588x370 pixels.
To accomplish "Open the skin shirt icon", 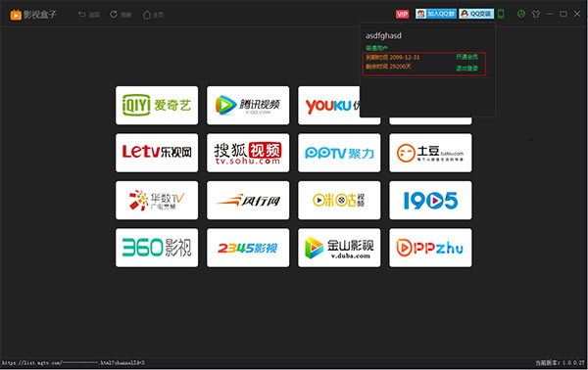I will pyautogui.click(x=536, y=15).
